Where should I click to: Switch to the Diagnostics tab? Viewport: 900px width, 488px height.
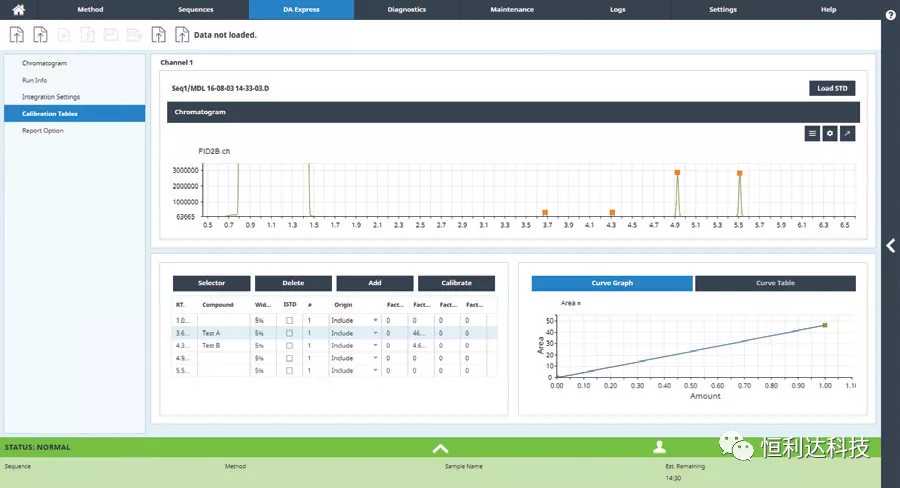(407, 9)
